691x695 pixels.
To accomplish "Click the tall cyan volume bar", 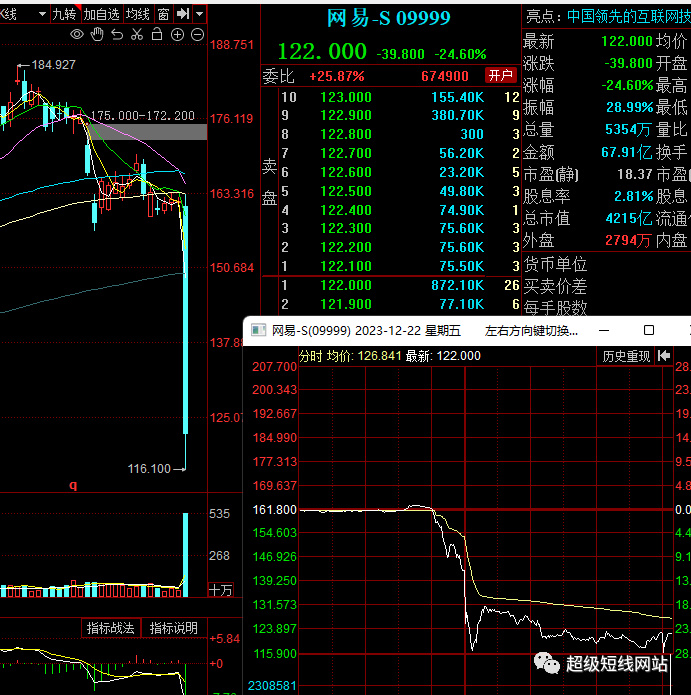I will pyautogui.click(x=185, y=555).
